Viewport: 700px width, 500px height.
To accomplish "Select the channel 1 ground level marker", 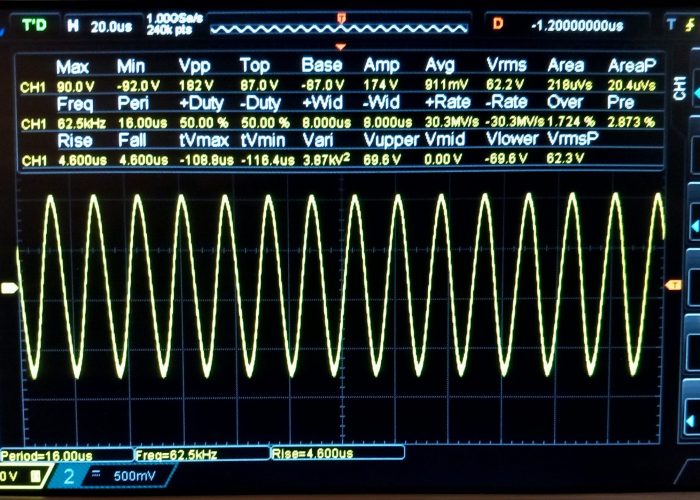I will point(9,288).
